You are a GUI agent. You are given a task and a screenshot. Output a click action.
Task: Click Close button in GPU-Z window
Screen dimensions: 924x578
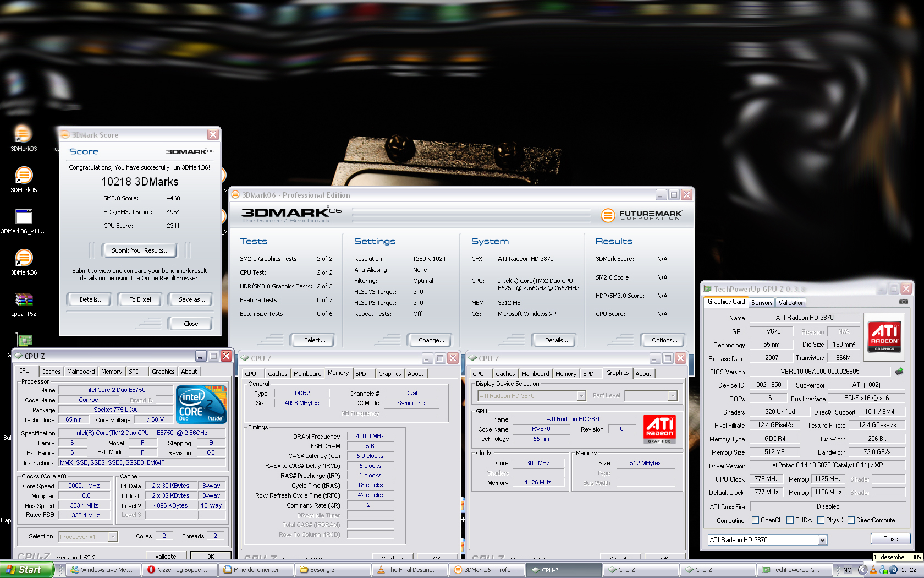(x=890, y=539)
